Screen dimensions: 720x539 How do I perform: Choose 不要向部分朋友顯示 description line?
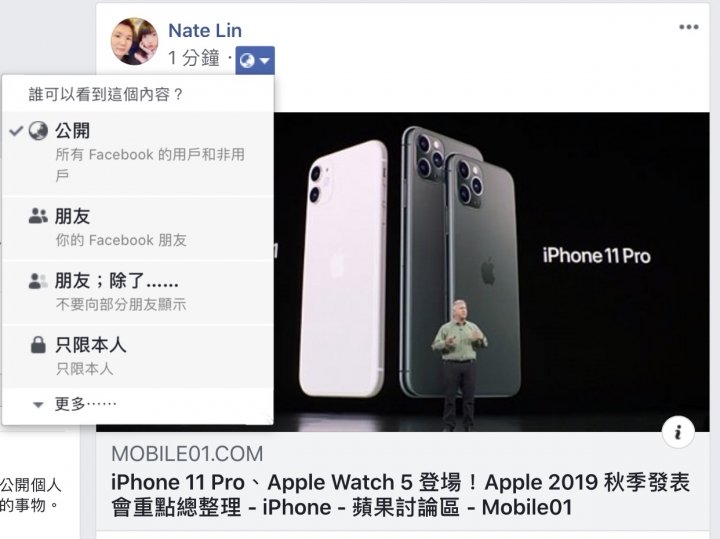(x=121, y=304)
